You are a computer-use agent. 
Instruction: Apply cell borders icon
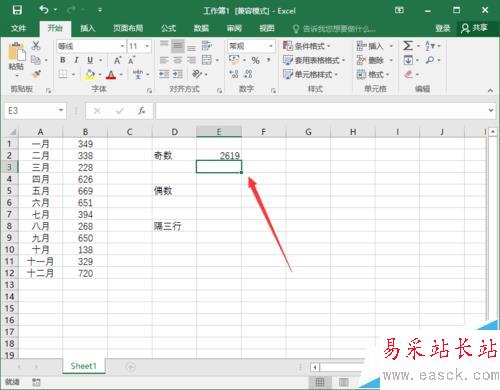[x=63, y=74]
